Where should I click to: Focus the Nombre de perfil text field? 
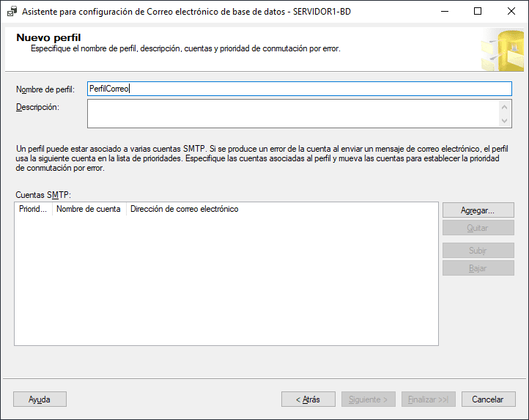pos(299,89)
